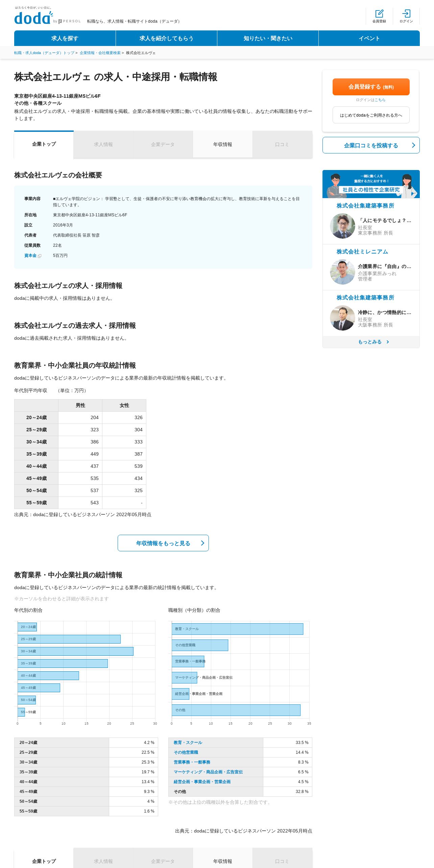This screenshot has height=868, width=434.
Task: Click the 資本金 link with external icon
Action: pos(32,256)
